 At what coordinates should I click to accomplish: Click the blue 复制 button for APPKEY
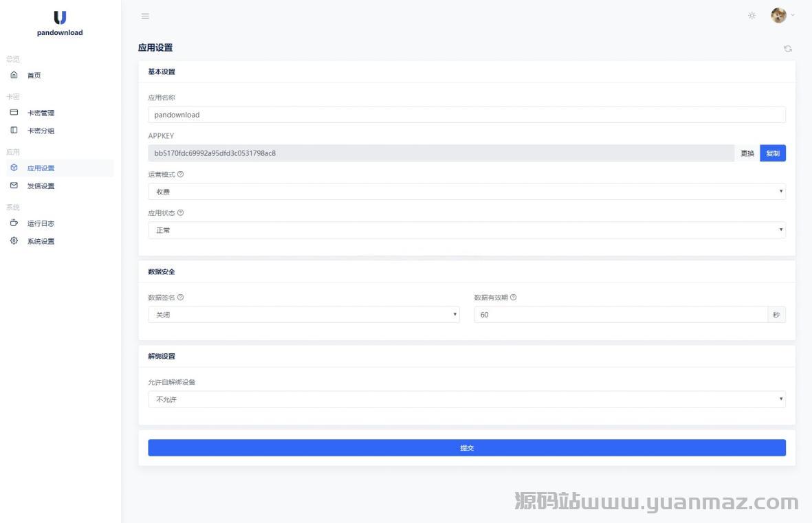772,153
